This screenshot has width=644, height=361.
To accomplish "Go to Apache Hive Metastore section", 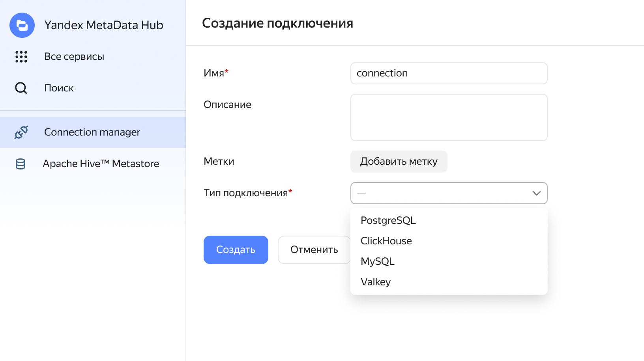I will pos(101,164).
